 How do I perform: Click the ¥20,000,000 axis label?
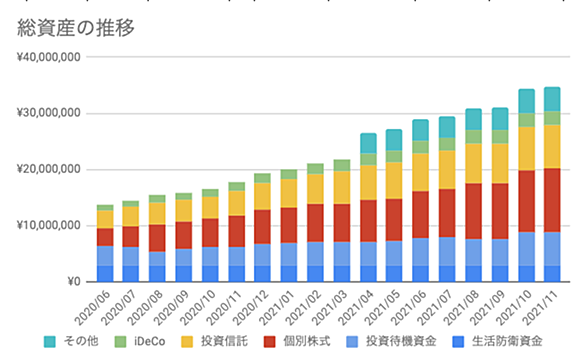[49, 169]
